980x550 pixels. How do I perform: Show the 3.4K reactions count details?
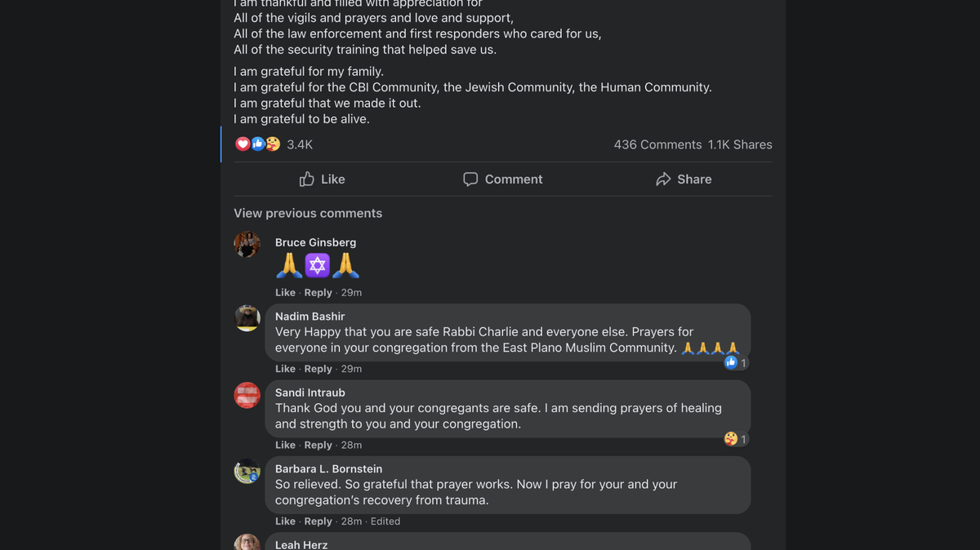(x=300, y=144)
